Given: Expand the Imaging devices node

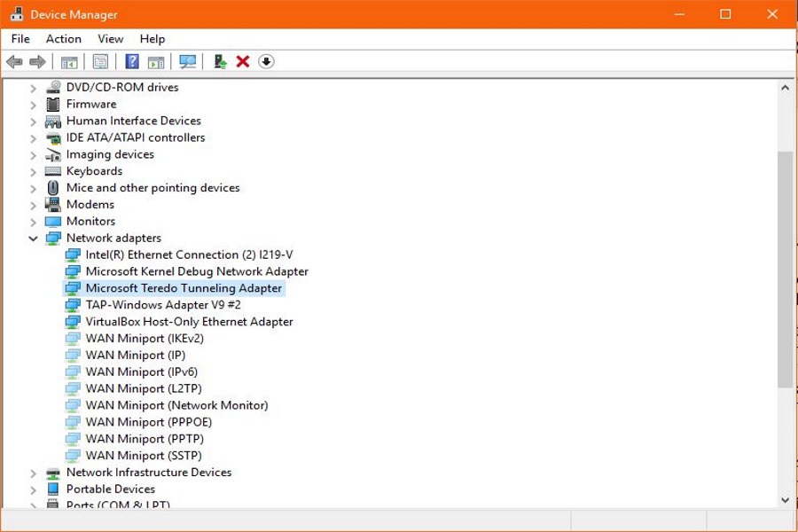Looking at the screenshot, I should tap(33, 155).
